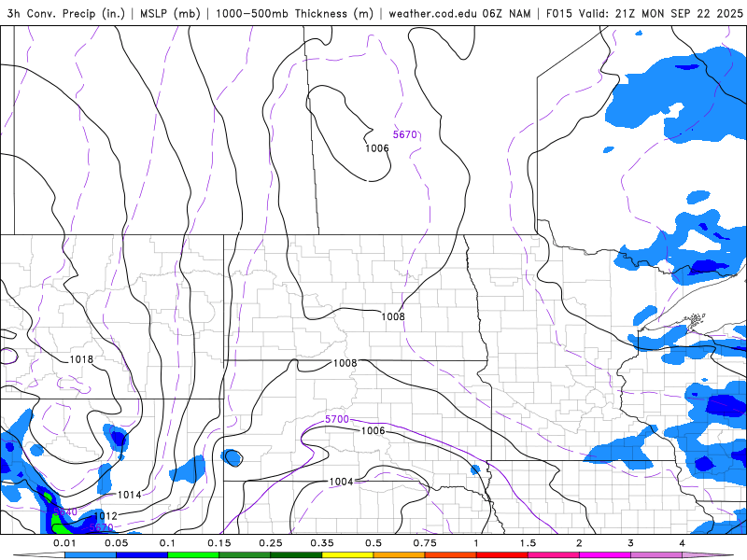Click the 5670 label beside the 1012 isobar
Viewport: 747px width, 560px height.
[x=102, y=527]
